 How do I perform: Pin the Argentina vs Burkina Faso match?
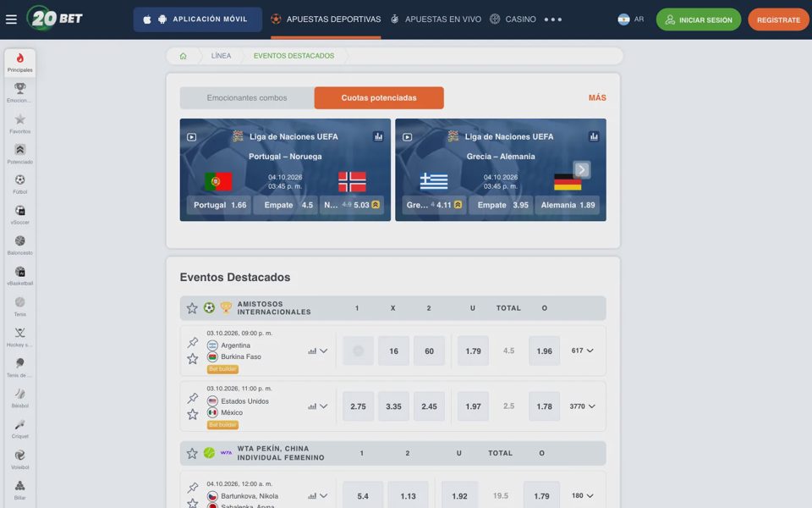tap(193, 342)
